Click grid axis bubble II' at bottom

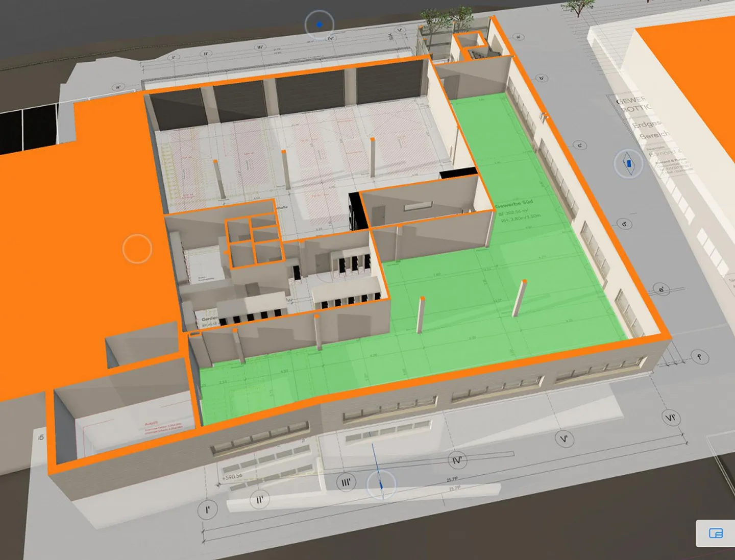point(260,500)
